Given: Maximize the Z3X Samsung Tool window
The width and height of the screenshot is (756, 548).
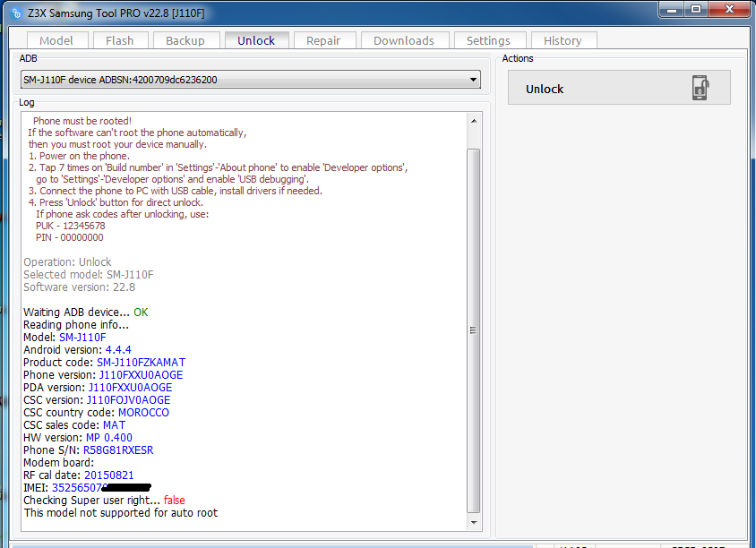Looking at the screenshot, I should 696,9.
